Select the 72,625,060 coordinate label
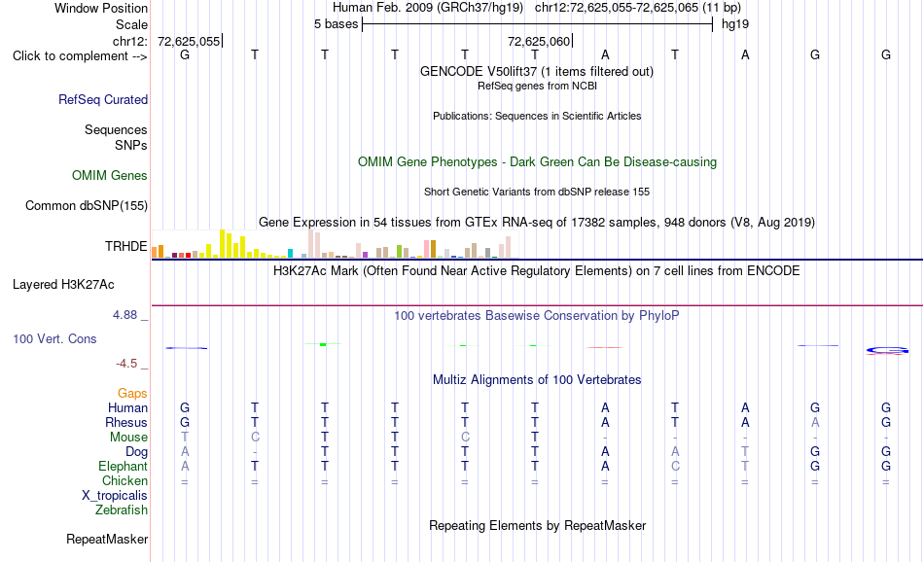Screen dimensions: 924x562 539,41
